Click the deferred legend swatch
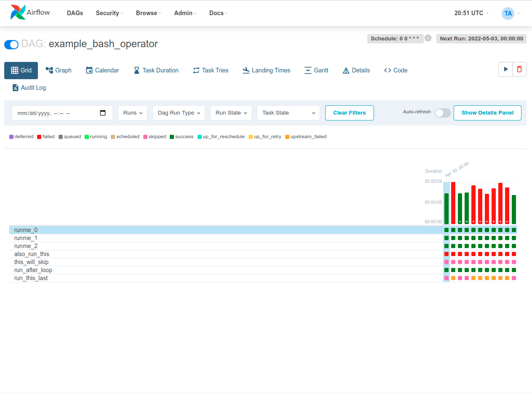Screen dimensions: 532x393 [x=11, y=137]
